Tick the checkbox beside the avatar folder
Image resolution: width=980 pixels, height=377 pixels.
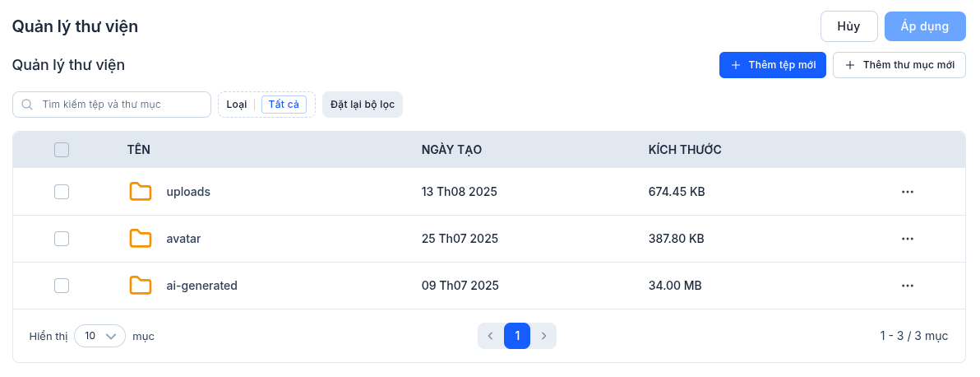click(62, 239)
